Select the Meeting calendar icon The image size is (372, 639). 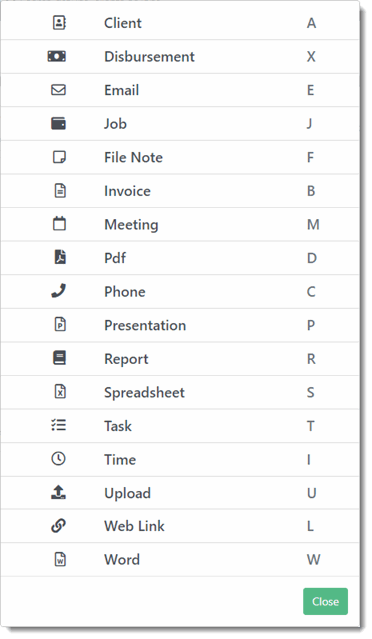coord(59,224)
